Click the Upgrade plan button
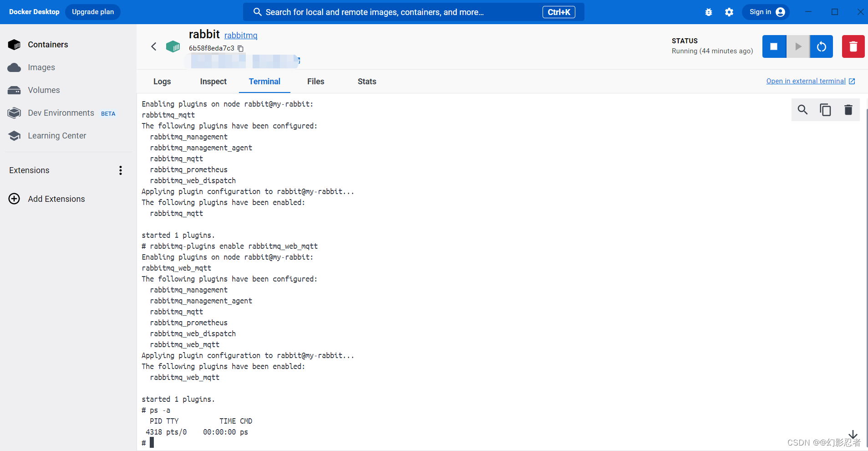Image resolution: width=868 pixels, height=451 pixels. 93,12
